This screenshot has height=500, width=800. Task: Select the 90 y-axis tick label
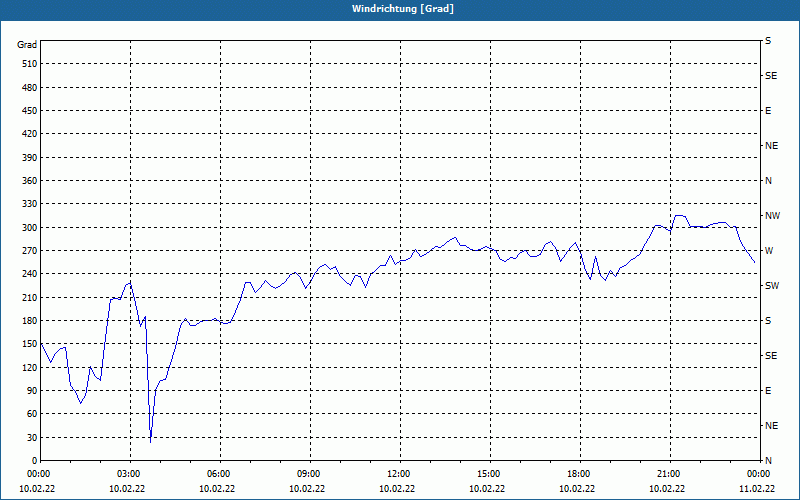[31, 391]
